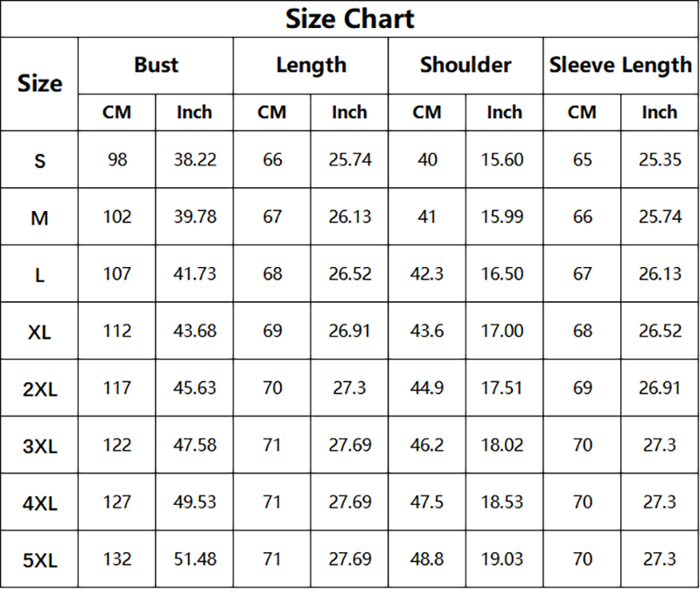The image size is (700, 589).
Task: Select the 43.68 inch bust cell
Action: click(x=194, y=331)
